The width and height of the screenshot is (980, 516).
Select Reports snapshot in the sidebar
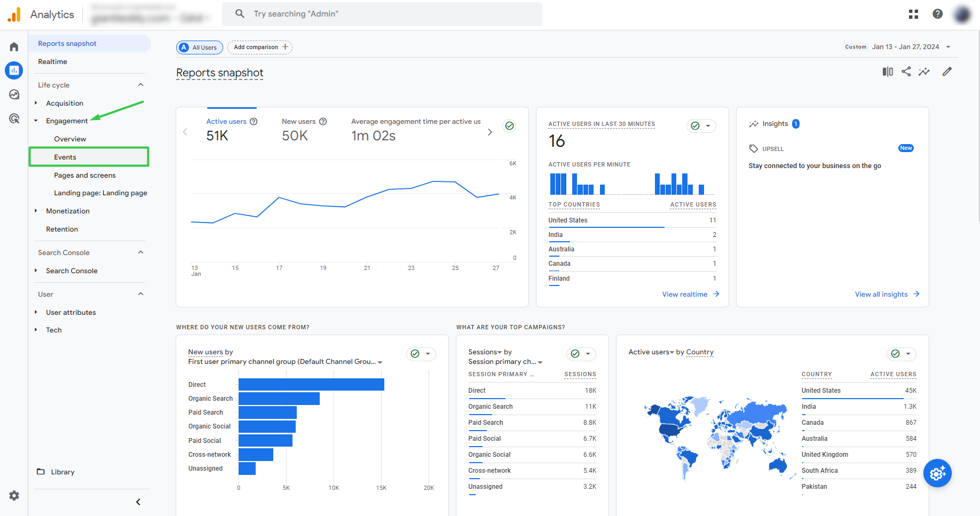90,44
